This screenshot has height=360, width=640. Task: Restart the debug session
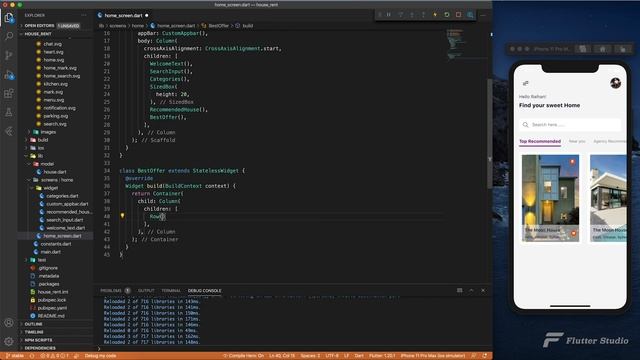click(x=447, y=15)
